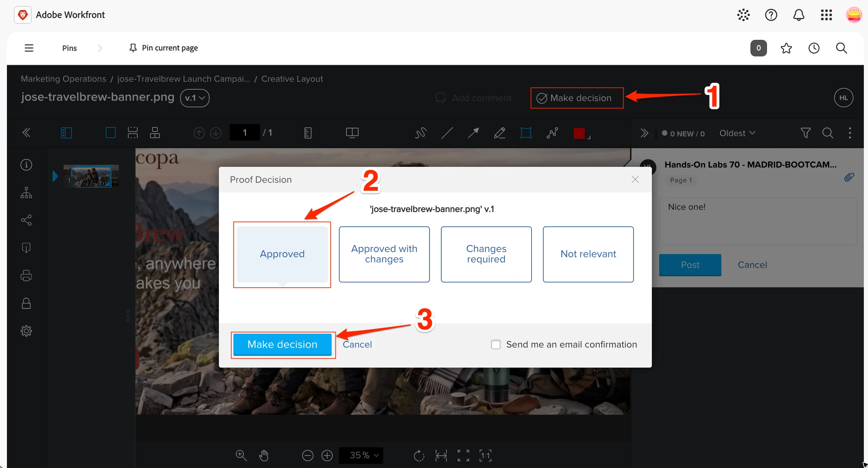Open Marketing Operations breadcrumb link
Viewport: 868px width, 468px height.
(x=63, y=79)
